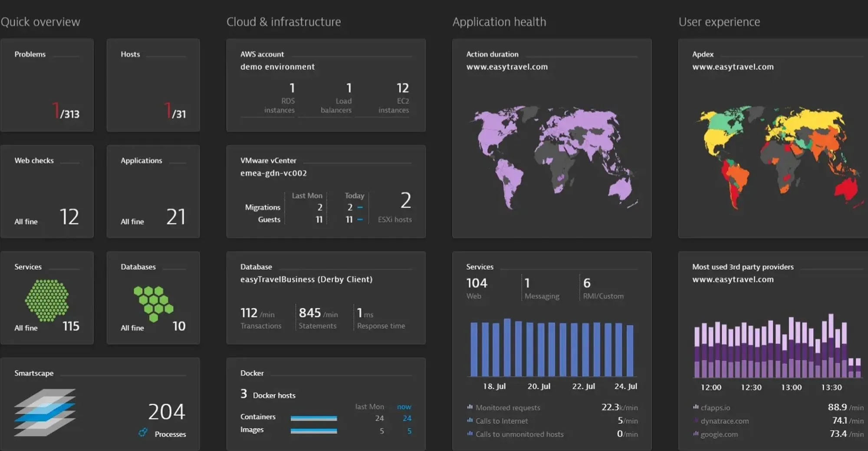The image size is (868, 451).
Task: Click the 1 Messaging services value
Action: click(x=527, y=283)
